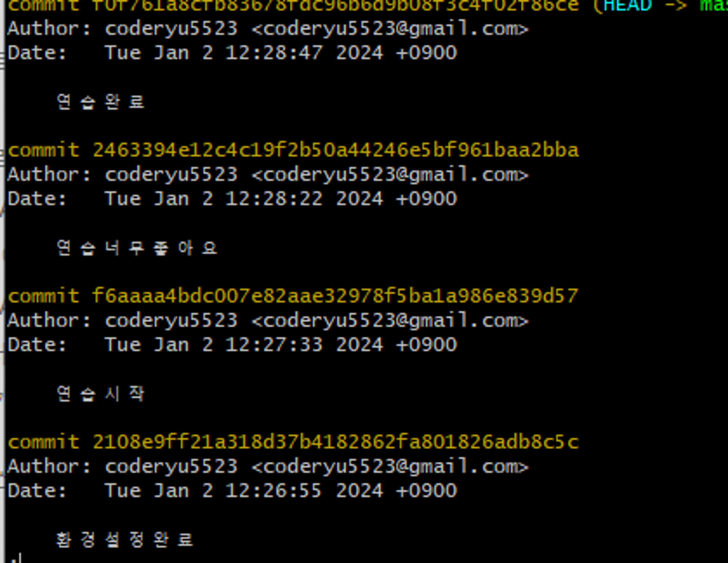
Task: Open terminal context menu
Action: tap(364, 281)
